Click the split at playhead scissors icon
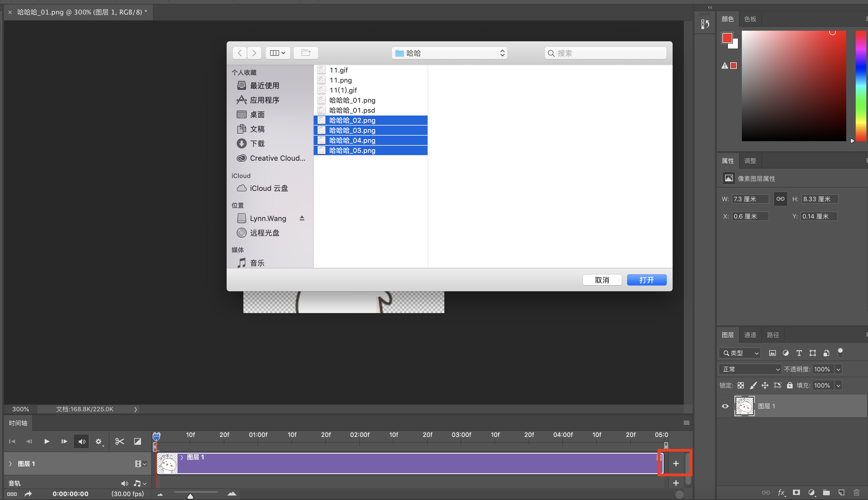Screen dimensions: 868x500 119,442
